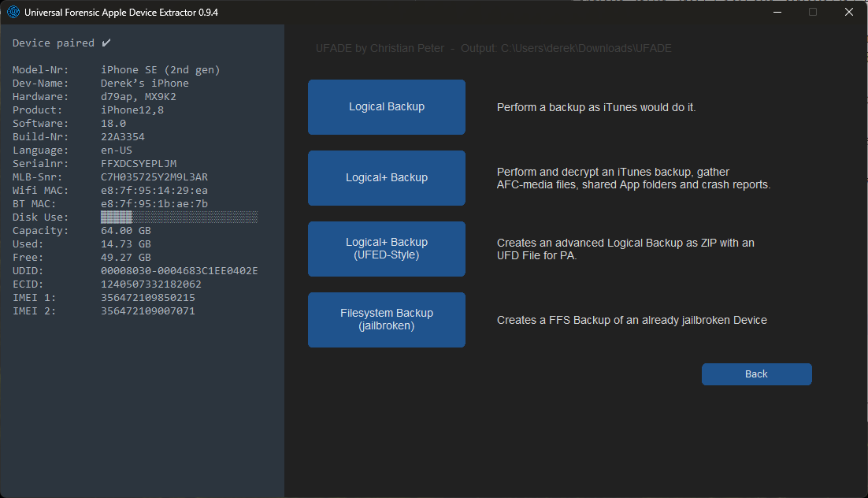Click the IMEI 1 number
This screenshot has height=498, width=868.
tap(148, 297)
